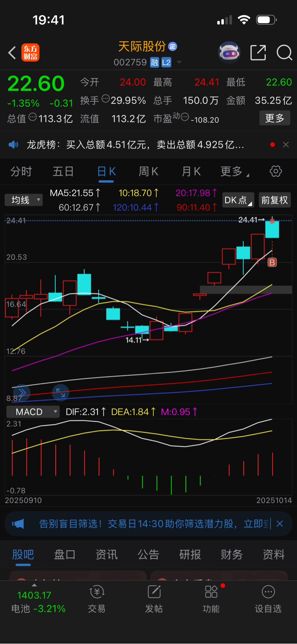Tap the 更多 quote details button

(275, 118)
